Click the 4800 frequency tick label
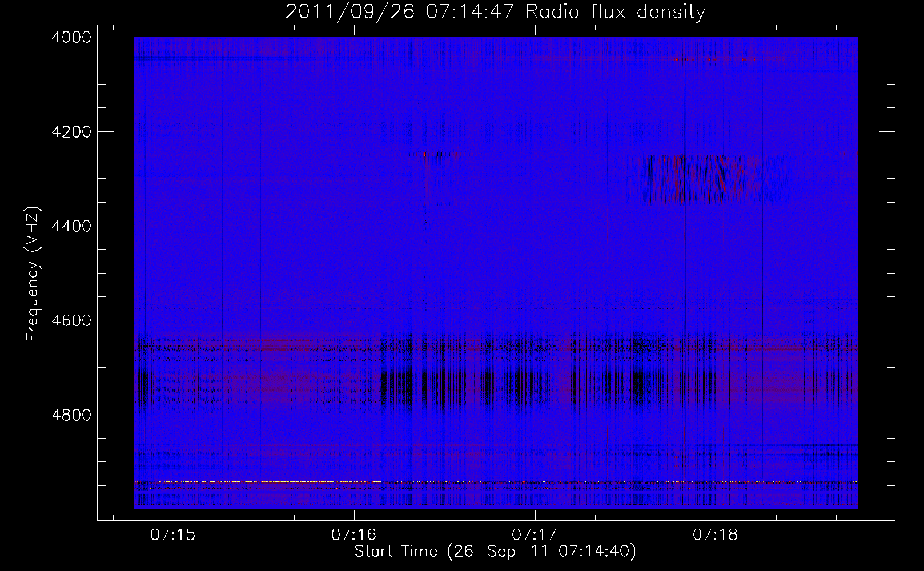924x571 pixels. coord(71,415)
